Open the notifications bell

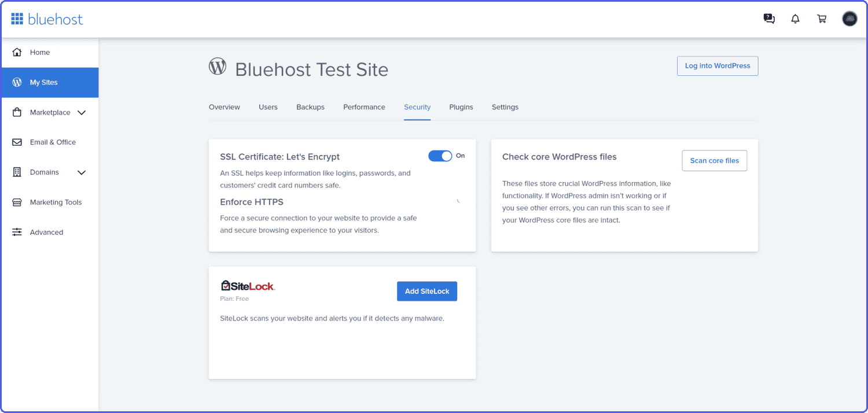coord(796,19)
